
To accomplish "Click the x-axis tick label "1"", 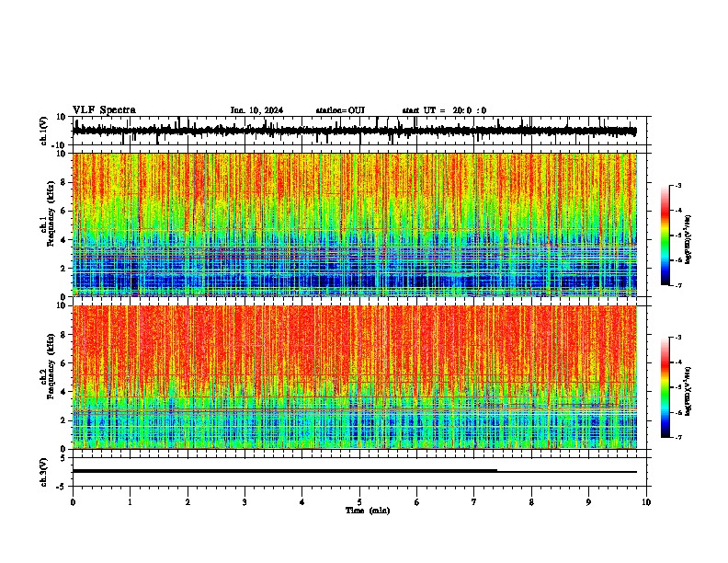I will click(130, 502).
